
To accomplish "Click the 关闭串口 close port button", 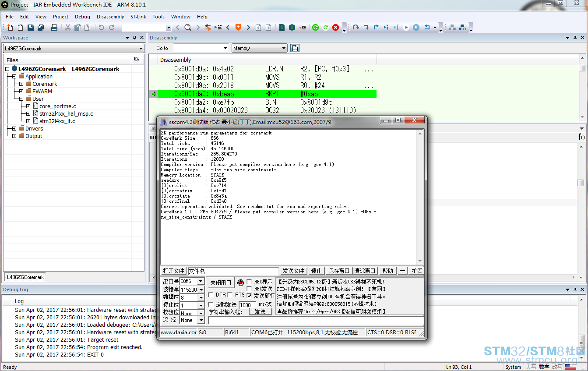I will click(221, 283).
